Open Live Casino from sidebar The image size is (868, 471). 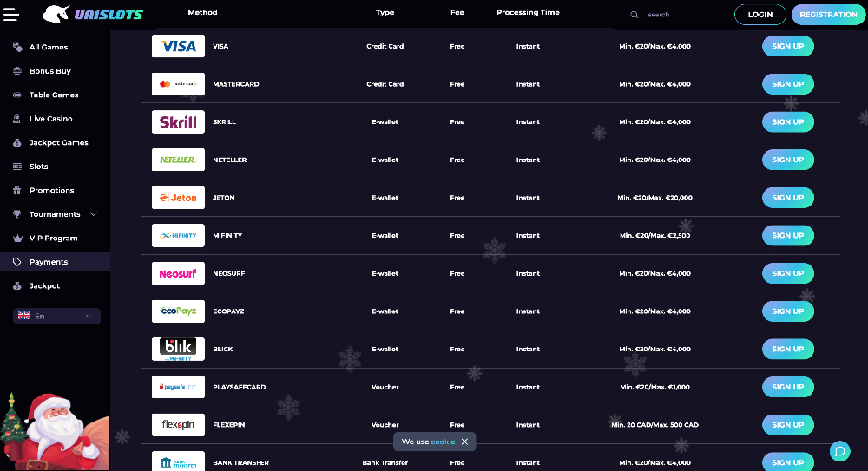click(x=50, y=119)
